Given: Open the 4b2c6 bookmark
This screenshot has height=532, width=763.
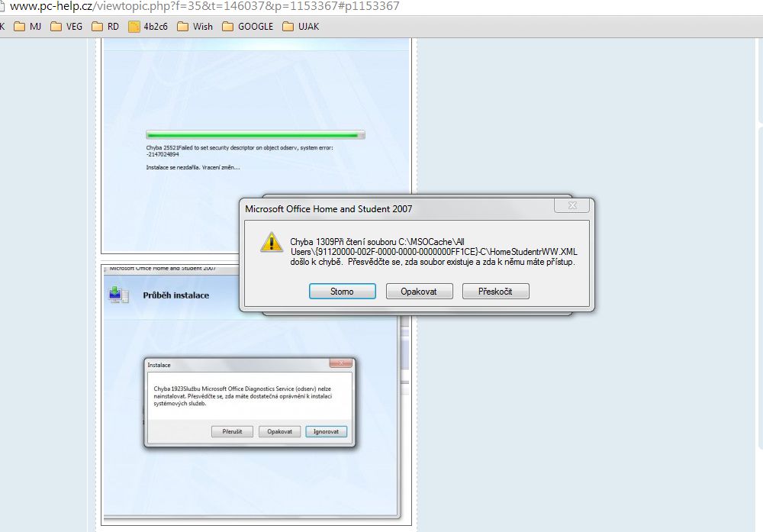Looking at the screenshot, I should coord(148,26).
